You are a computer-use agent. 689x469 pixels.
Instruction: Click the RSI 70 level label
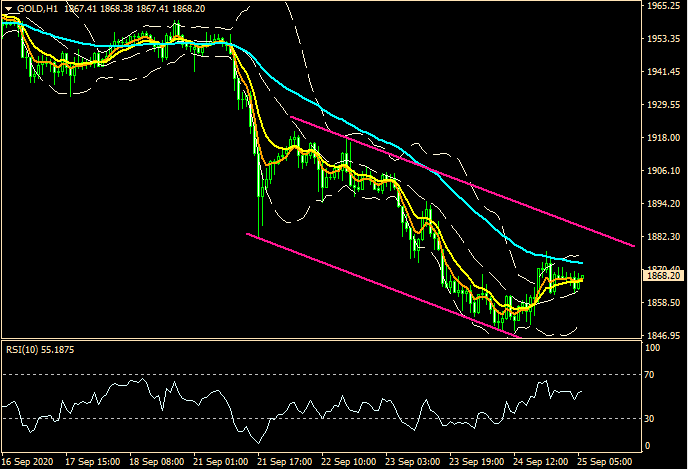[650, 375]
